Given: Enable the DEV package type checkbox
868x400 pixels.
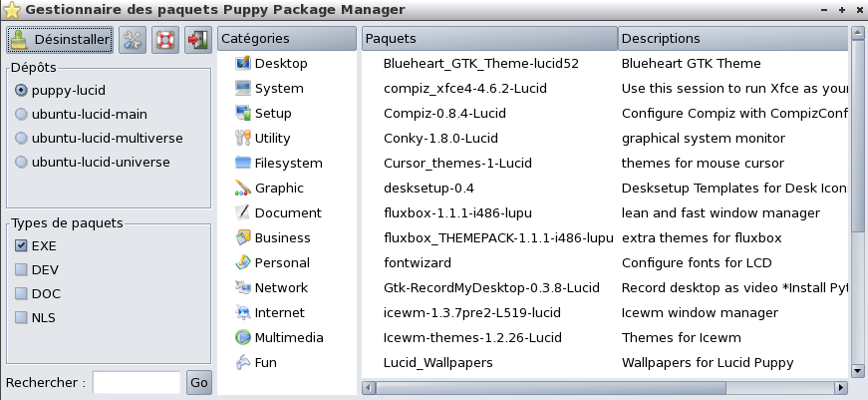Looking at the screenshot, I should click(x=21, y=269).
